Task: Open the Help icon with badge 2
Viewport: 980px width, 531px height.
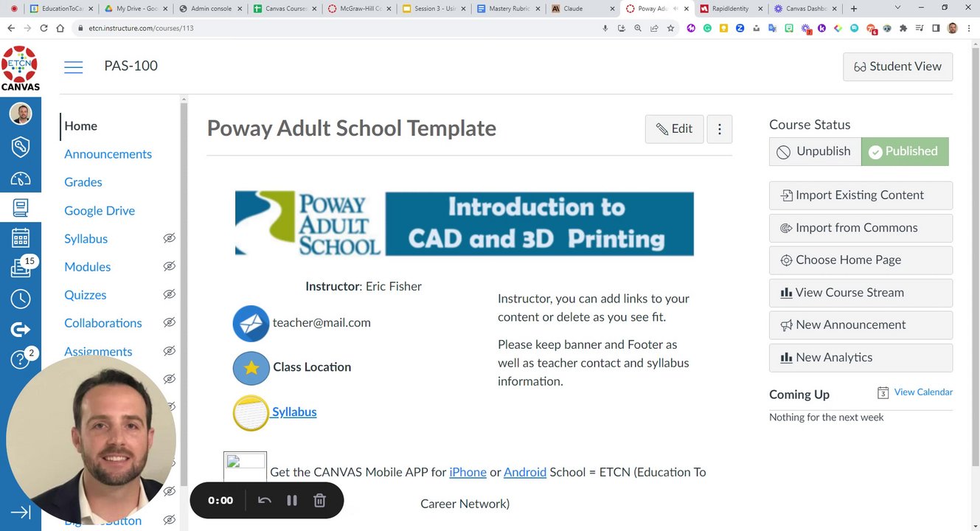Action: coord(20,360)
